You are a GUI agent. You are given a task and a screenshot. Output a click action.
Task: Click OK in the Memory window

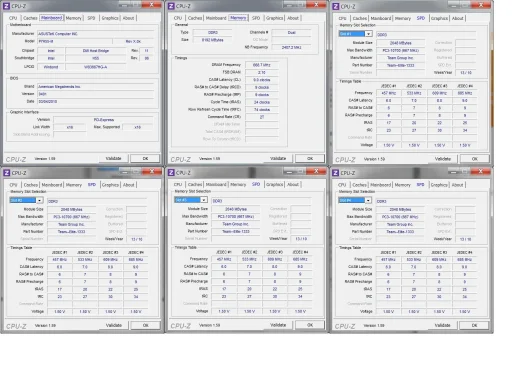click(310, 158)
